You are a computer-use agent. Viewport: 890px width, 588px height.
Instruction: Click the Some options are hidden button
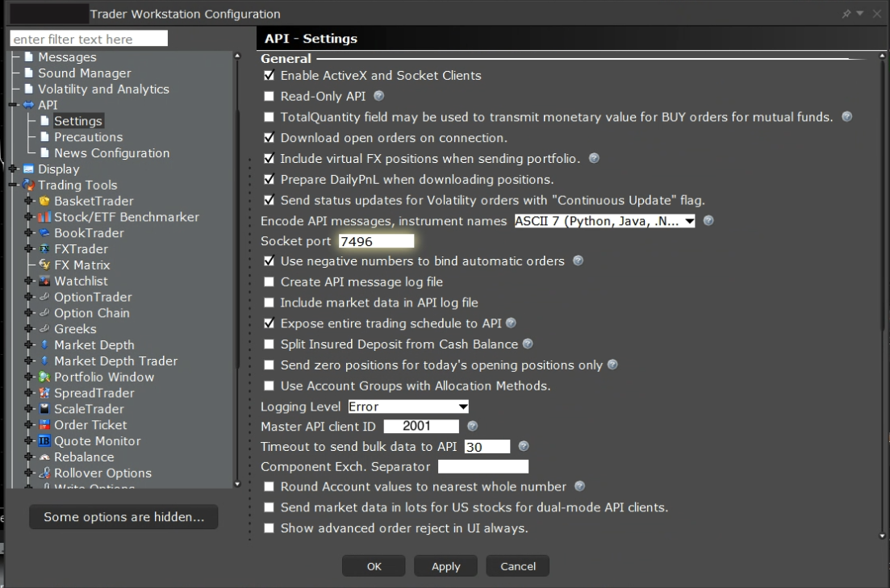coord(123,517)
